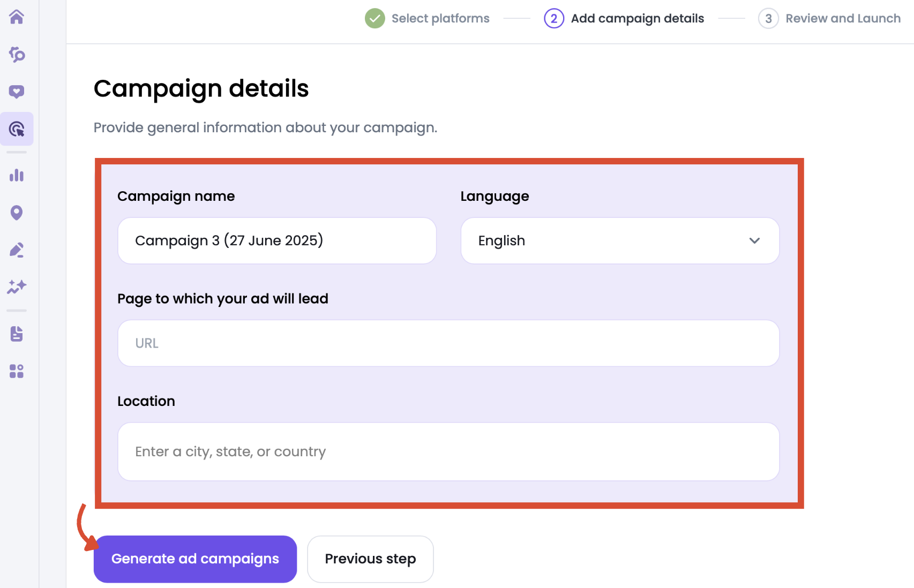This screenshot has width=914, height=588.
Task: Select the location pin icon
Action: click(x=17, y=213)
